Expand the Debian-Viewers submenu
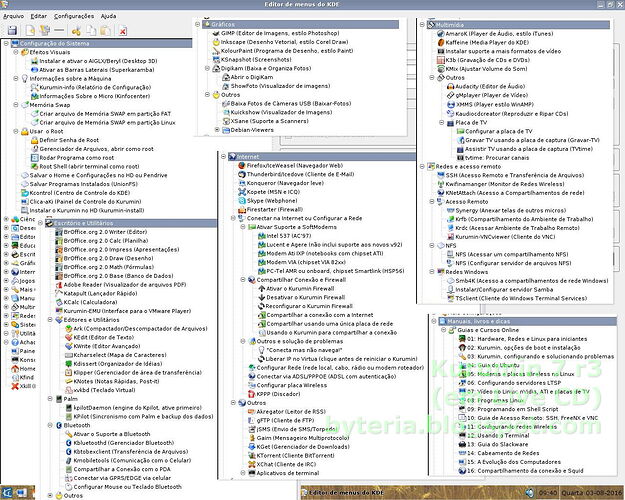Screen dimensions: 625x500 pos(217,130)
